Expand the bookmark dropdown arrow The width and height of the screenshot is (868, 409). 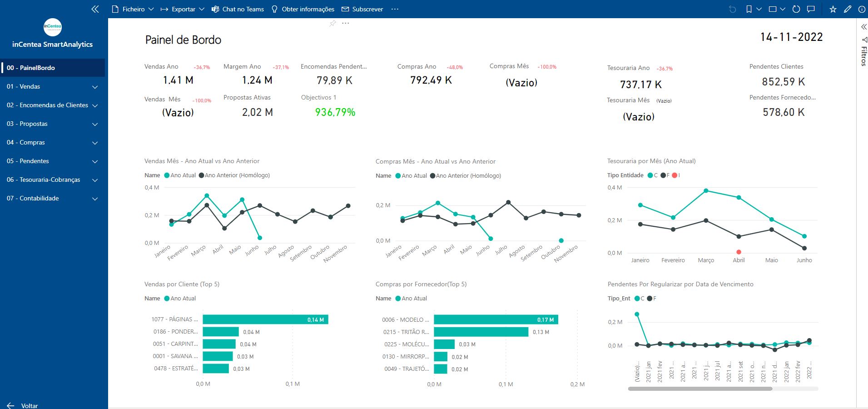pyautogui.click(x=759, y=9)
